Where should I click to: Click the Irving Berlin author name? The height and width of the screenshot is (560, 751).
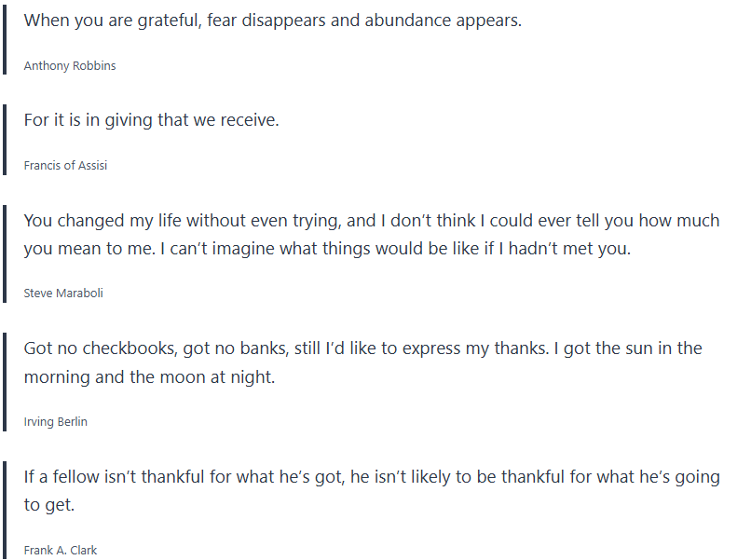click(x=56, y=421)
